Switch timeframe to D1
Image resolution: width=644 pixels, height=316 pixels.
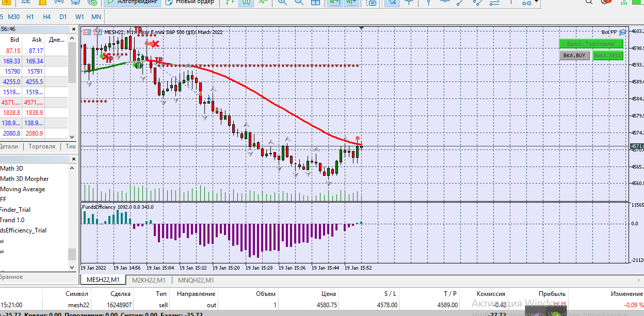63,17
